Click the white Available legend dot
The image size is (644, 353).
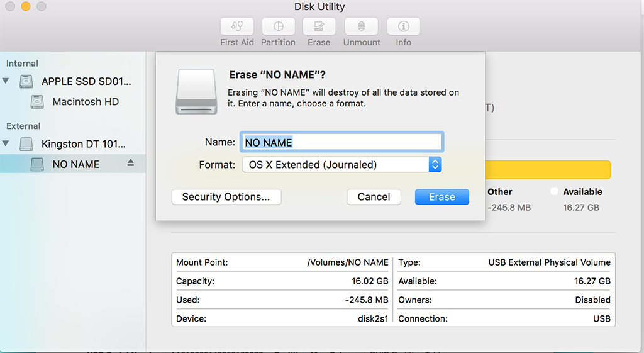pyautogui.click(x=554, y=191)
